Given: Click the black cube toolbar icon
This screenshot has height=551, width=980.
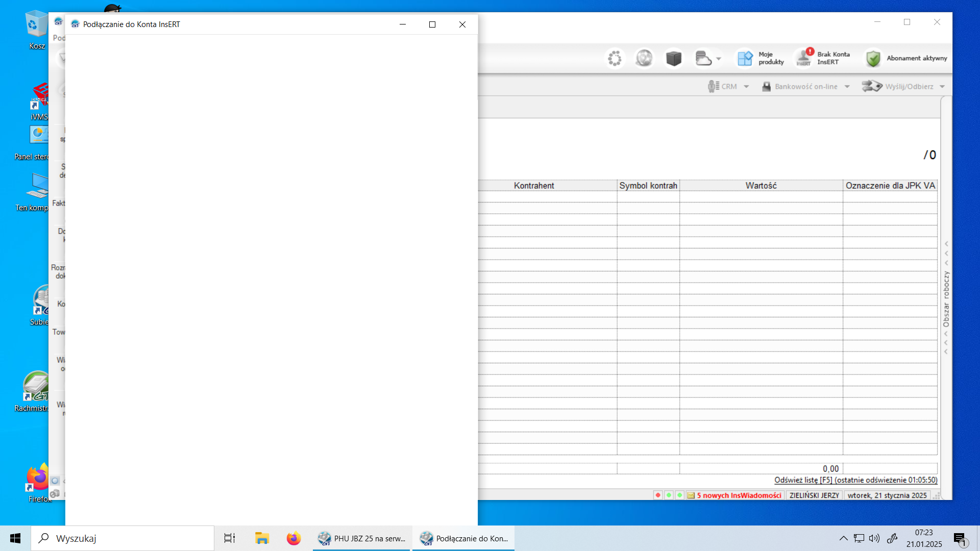Looking at the screenshot, I should tap(674, 58).
